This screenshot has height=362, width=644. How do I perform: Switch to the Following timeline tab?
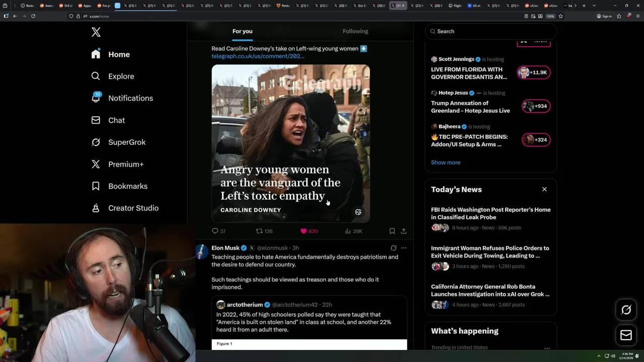pyautogui.click(x=355, y=31)
